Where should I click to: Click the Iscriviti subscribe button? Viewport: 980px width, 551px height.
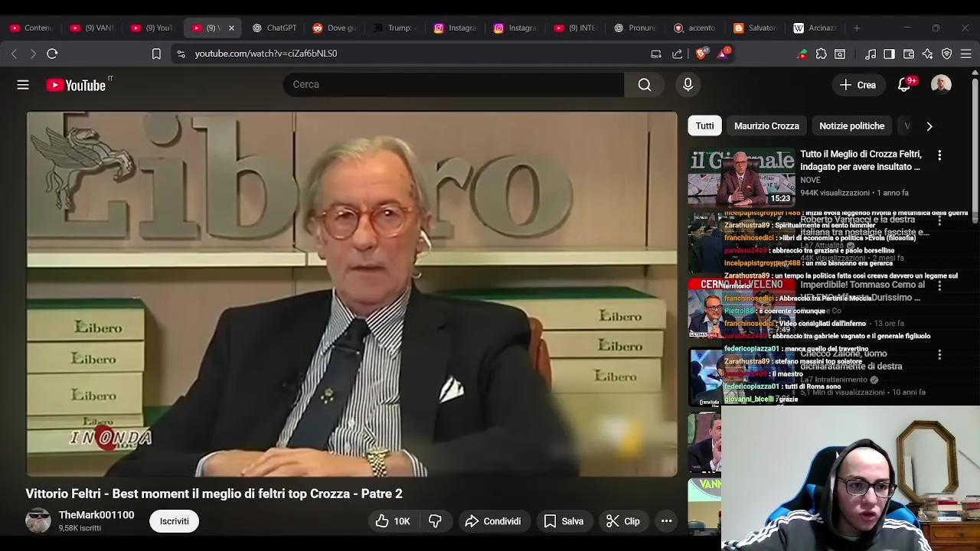coord(174,521)
